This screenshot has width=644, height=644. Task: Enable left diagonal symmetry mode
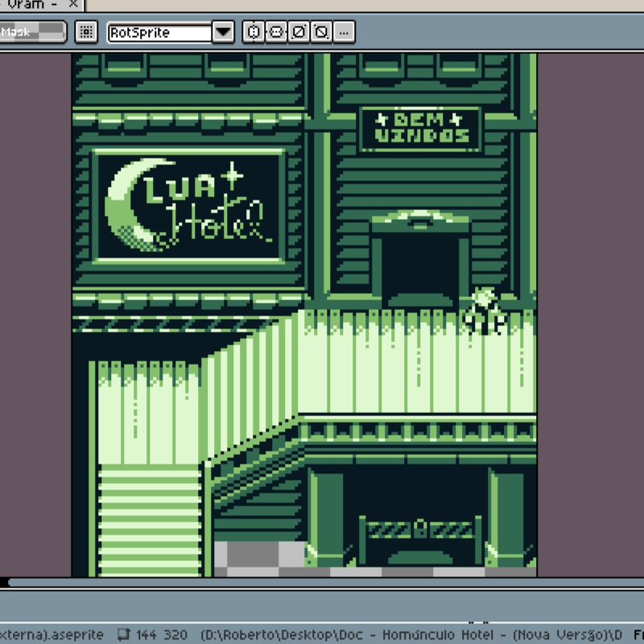[321, 32]
